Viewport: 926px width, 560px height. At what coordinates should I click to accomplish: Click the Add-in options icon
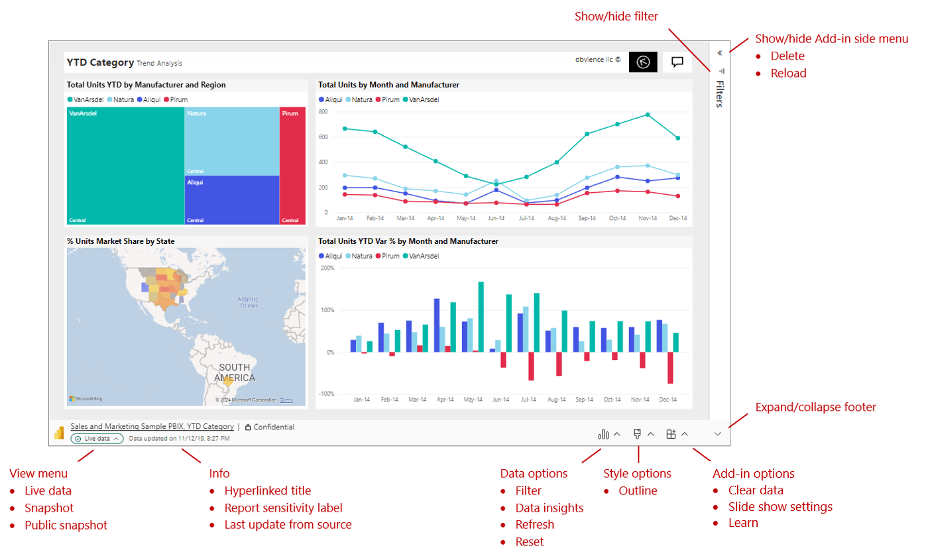pos(671,435)
